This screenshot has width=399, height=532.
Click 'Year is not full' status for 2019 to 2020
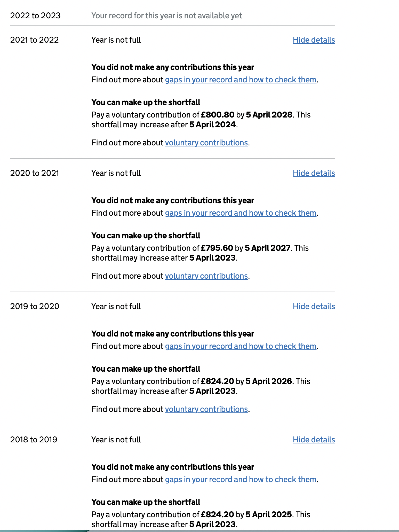coord(116,306)
